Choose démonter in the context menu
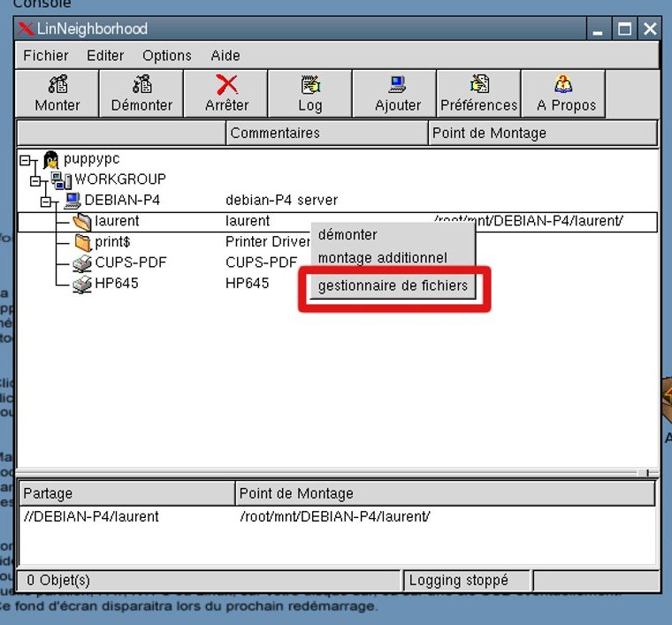Screen dimensions: 672x625 (347, 235)
